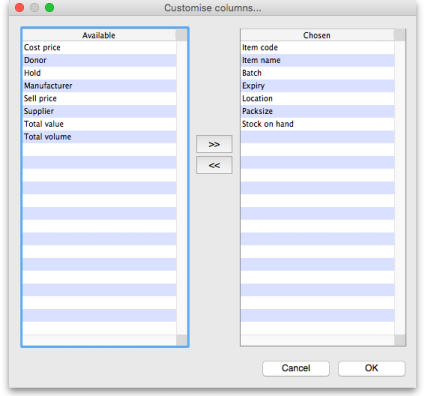Move selection back with << button
Screen dimensions: 425x396
214,165
